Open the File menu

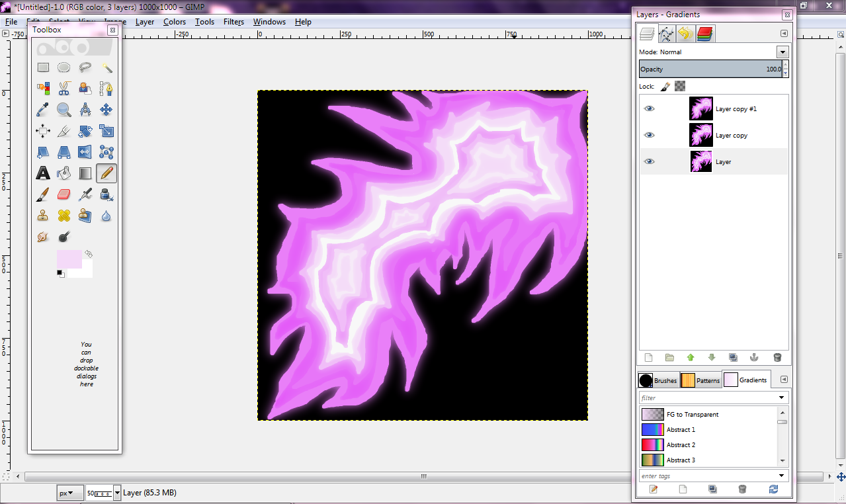[x=11, y=22]
